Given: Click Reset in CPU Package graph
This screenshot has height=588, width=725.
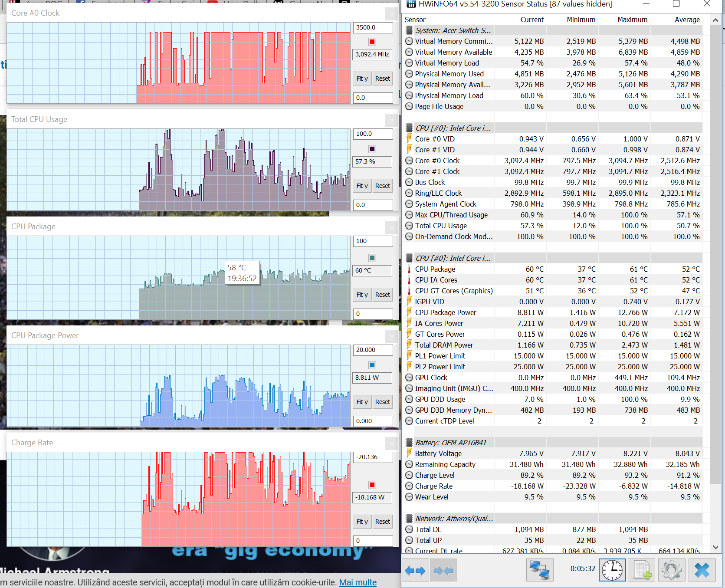Looking at the screenshot, I should [383, 295].
